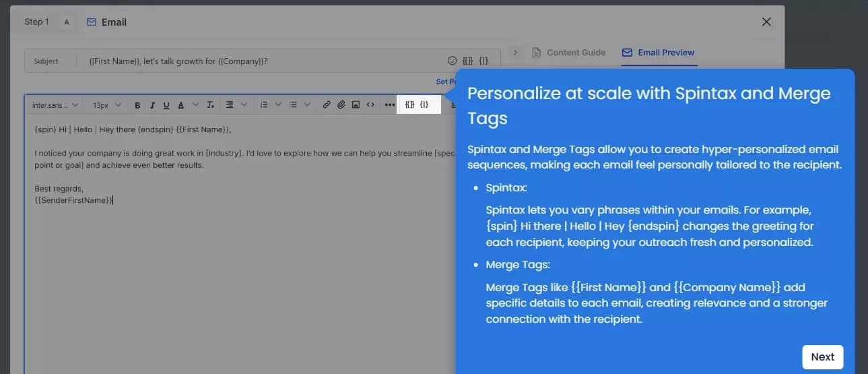Insert a merge tag from the editor toolbar
The image size is (868, 374).
click(x=409, y=105)
